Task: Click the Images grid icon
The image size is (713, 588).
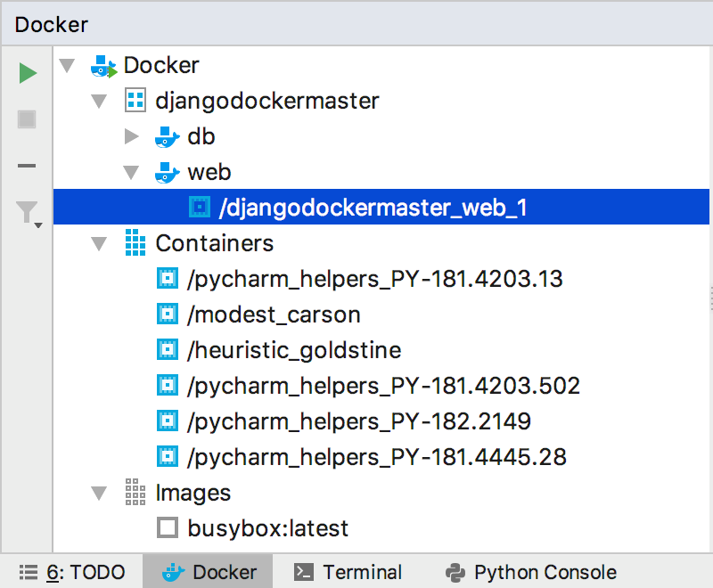Action: (135, 492)
